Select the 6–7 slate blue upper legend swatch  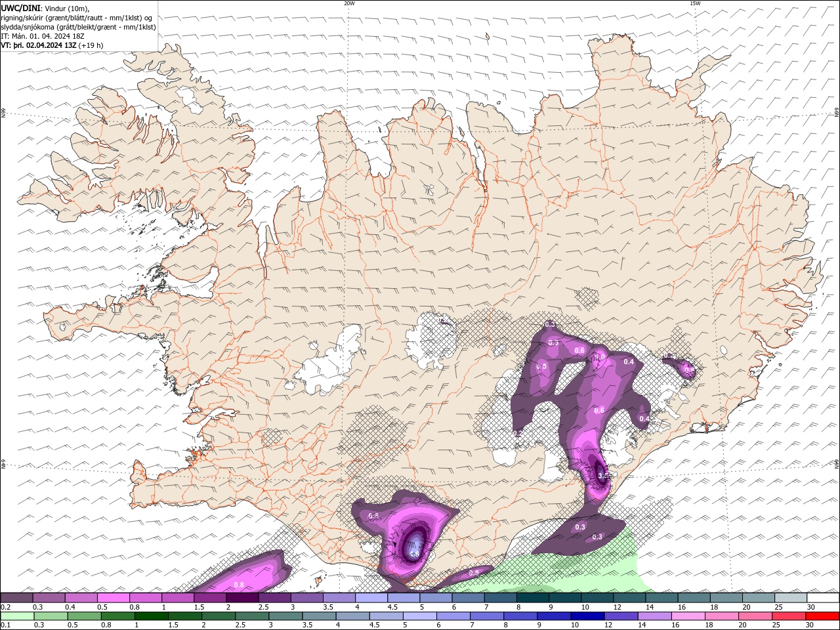click(468, 598)
